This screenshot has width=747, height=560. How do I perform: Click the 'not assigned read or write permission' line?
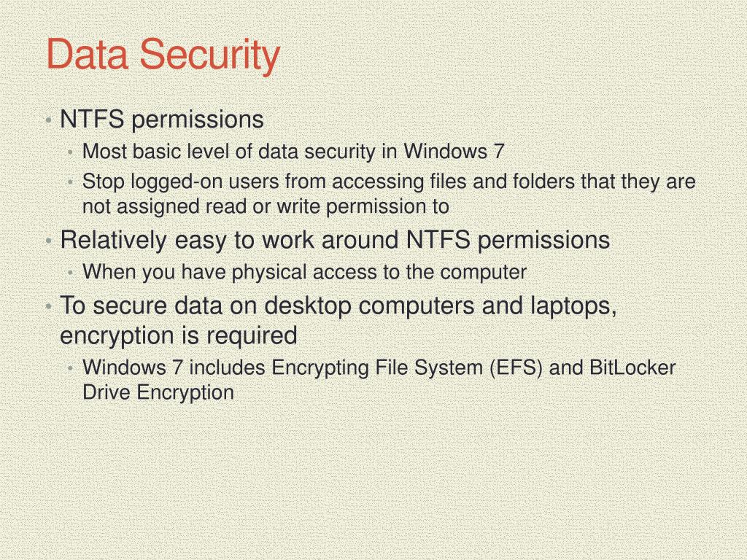coord(266,206)
